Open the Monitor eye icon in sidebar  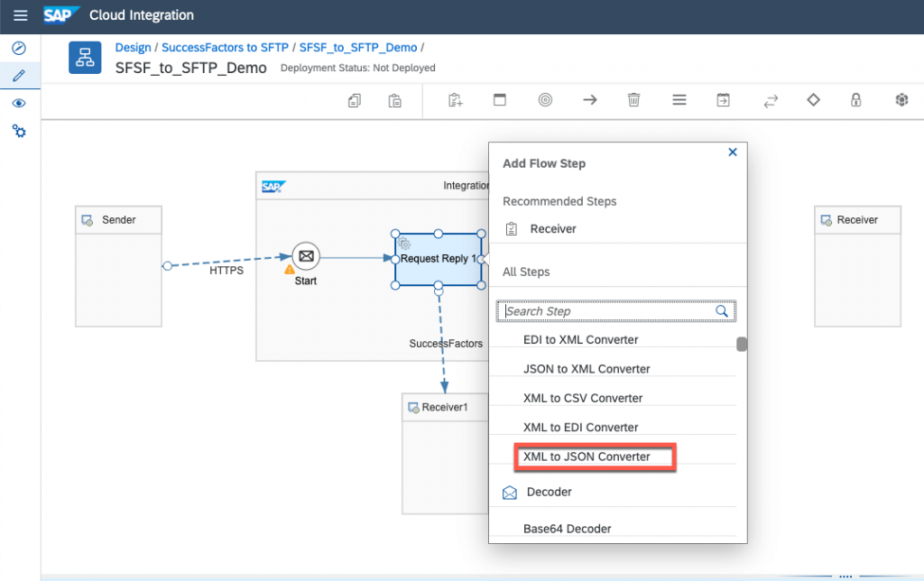[x=19, y=103]
